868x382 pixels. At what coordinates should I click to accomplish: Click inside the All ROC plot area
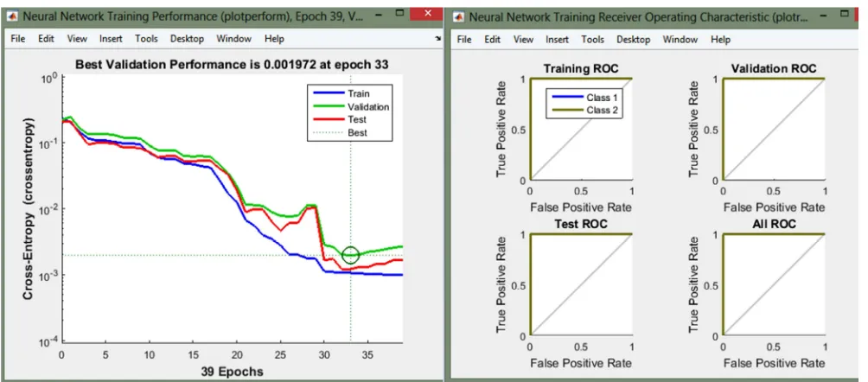pyautogui.click(x=774, y=285)
